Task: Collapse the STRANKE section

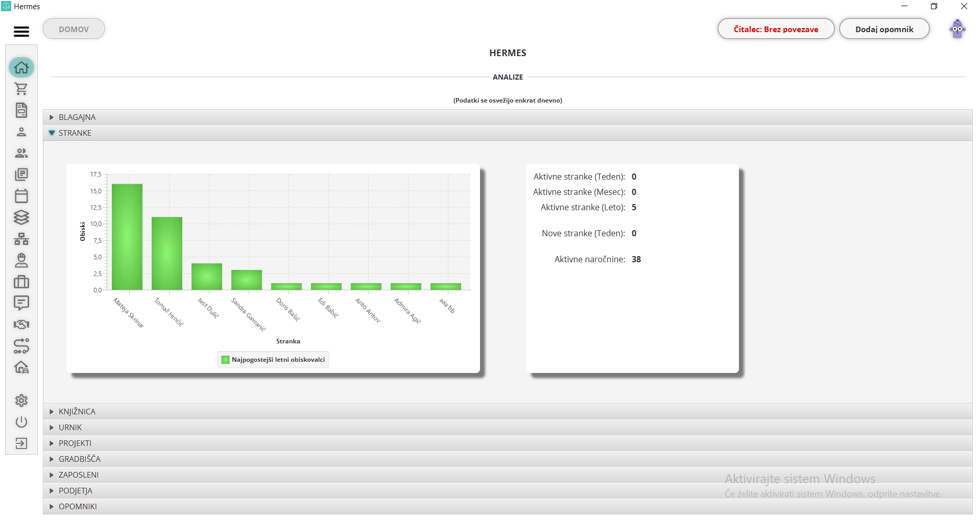Action: (x=508, y=133)
